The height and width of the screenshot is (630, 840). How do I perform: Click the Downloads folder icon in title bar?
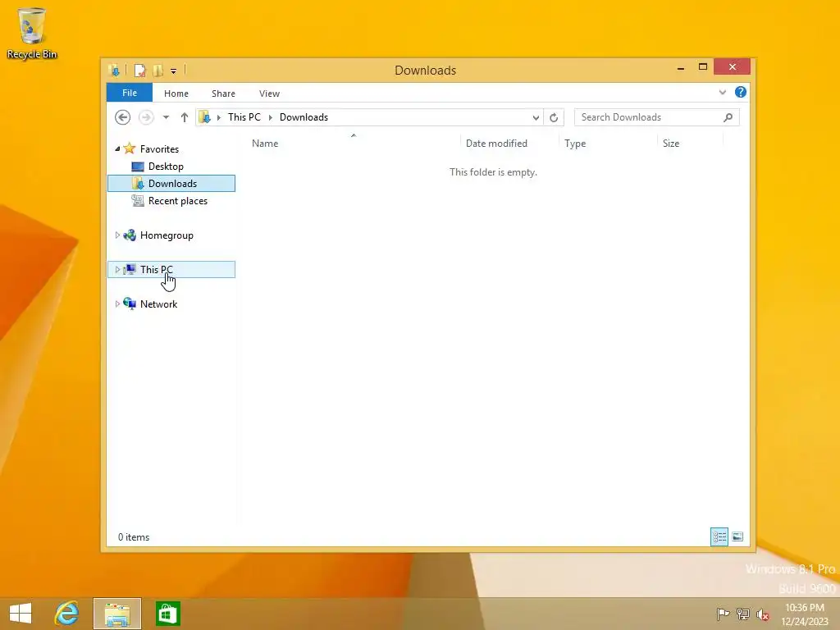tap(113, 71)
